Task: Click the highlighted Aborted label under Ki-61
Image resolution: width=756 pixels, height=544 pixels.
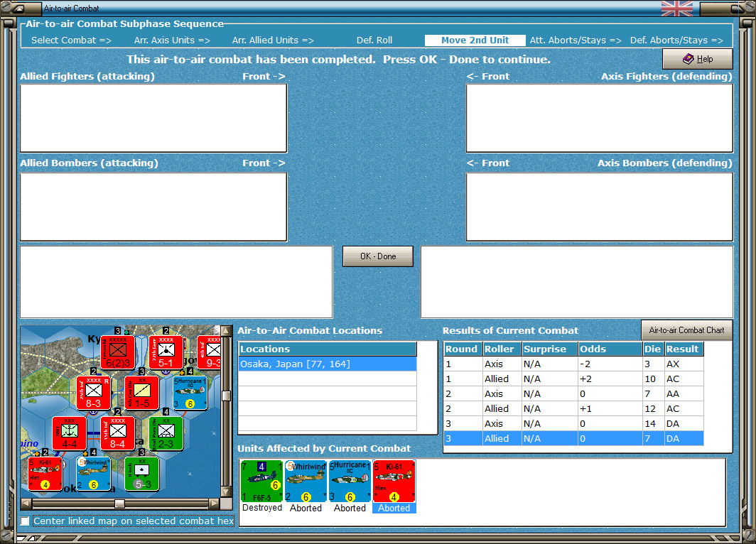Action: click(394, 508)
